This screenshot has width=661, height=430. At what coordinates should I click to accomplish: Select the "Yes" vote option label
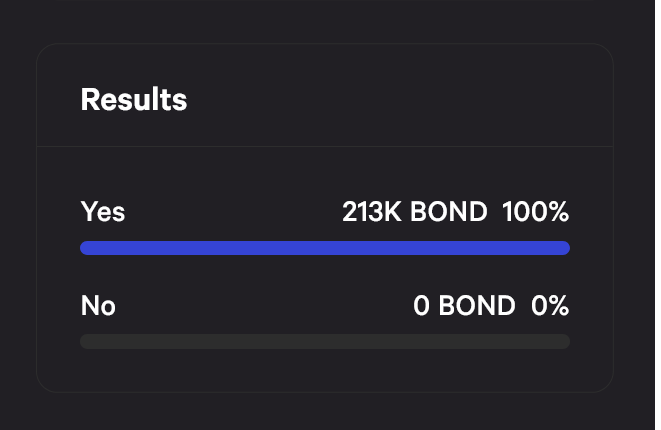click(102, 212)
